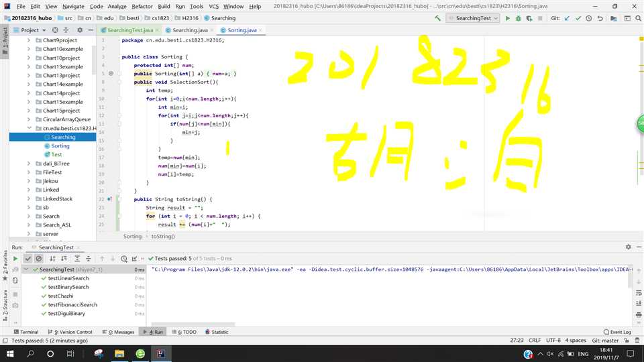
Task: Expand the Search_ASL folder
Action: pos(29,225)
